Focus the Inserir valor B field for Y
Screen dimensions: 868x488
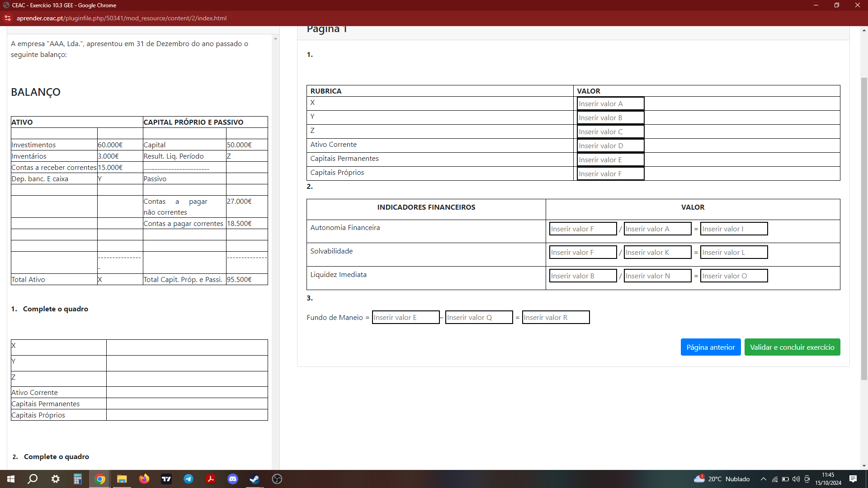610,117
